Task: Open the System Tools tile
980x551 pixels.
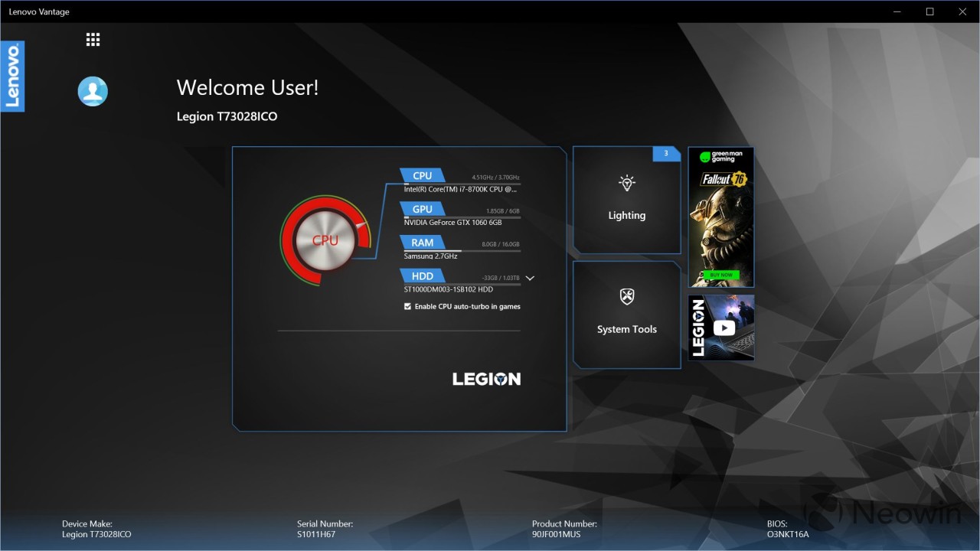Action: click(x=626, y=329)
